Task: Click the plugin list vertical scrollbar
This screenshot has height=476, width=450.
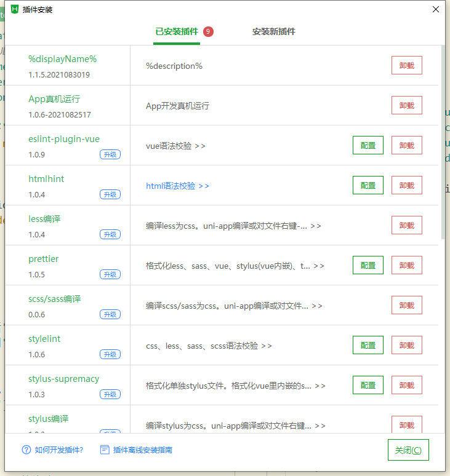Action: click(x=443, y=141)
